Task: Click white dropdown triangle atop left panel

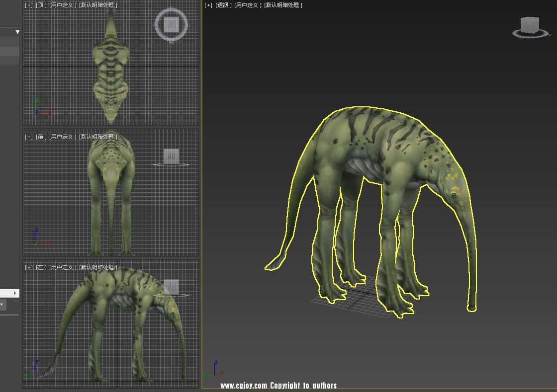Action: coord(17,32)
